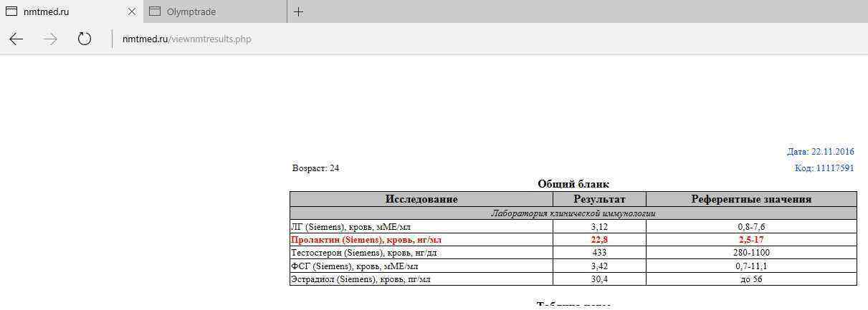Viewport: 868px width, 310px height.
Task: Click the Тестостерон result value 433
Action: coord(599,253)
